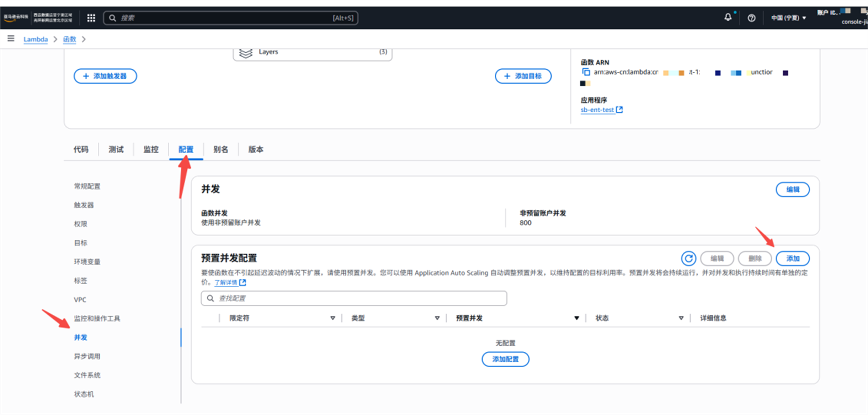Sort by 限定符 column arrow
The height and width of the screenshot is (415, 868).
pos(333,318)
